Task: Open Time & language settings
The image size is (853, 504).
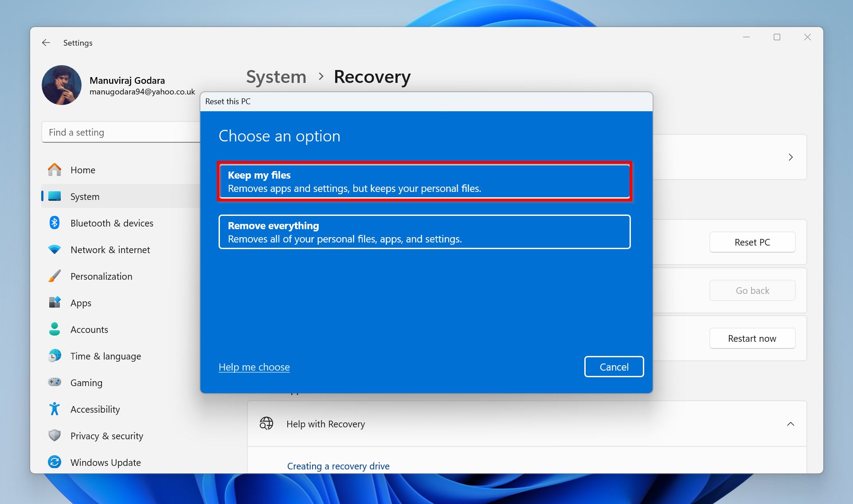Action: tap(106, 356)
